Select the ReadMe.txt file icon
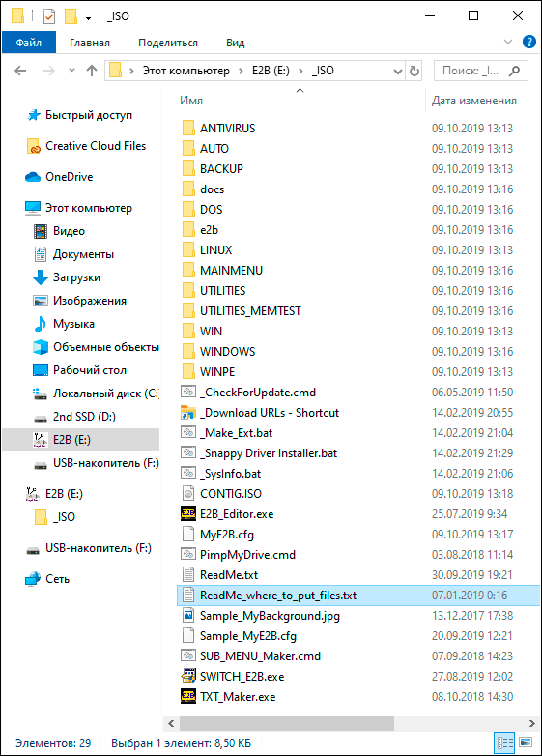The width and height of the screenshot is (542, 756). tap(188, 574)
